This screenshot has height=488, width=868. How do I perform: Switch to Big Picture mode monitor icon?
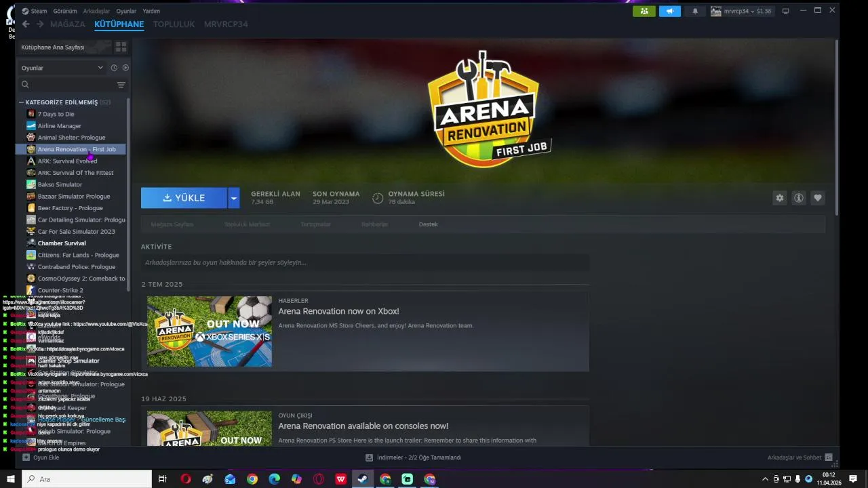coord(786,11)
